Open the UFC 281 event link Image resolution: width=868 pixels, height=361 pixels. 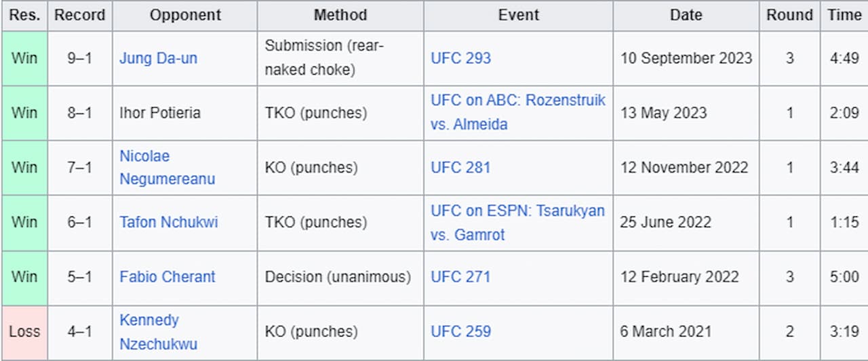[460, 168]
